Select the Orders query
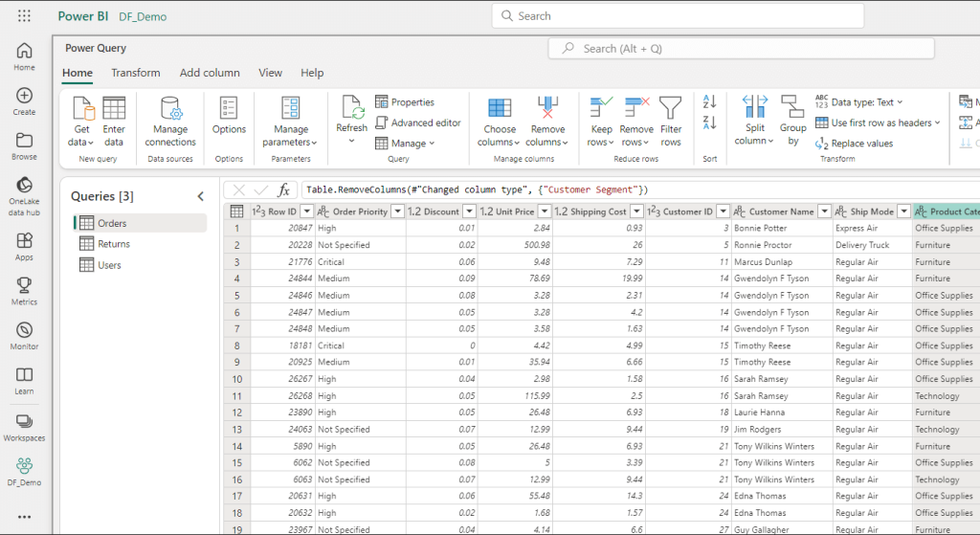 (x=140, y=223)
